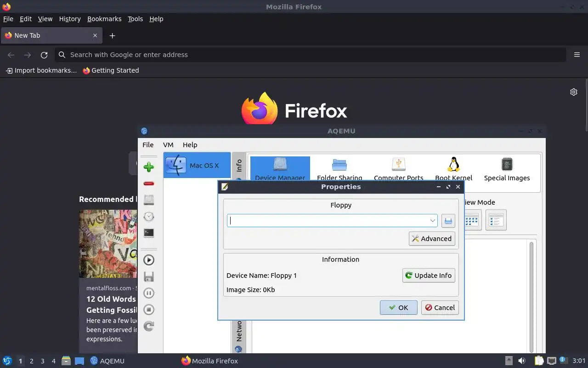Click the Firefox reload button

(44, 55)
